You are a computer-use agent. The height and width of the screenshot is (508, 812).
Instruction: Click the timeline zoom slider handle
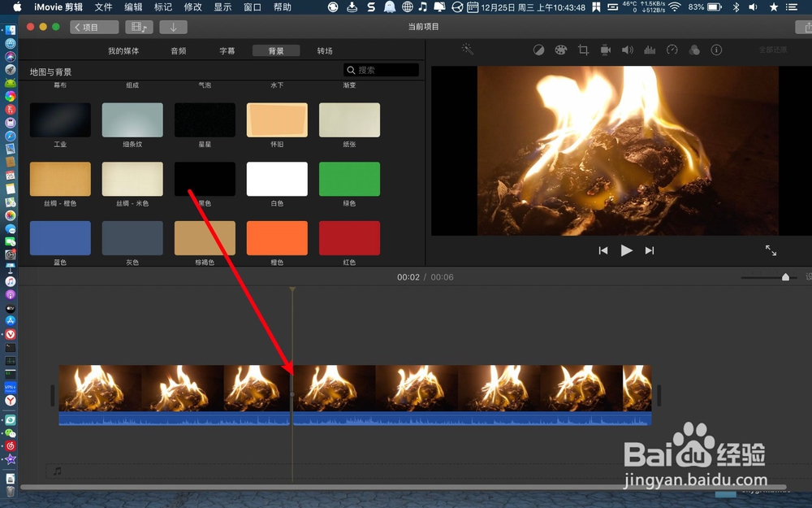click(785, 277)
